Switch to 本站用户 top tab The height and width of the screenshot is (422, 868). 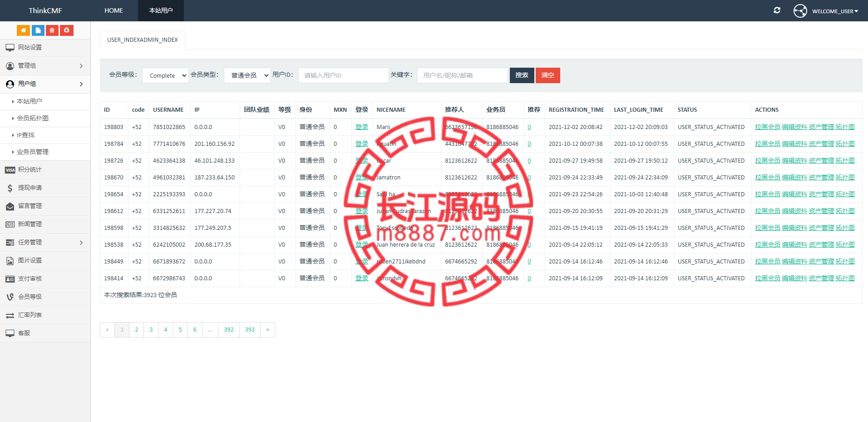click(161, 10)
